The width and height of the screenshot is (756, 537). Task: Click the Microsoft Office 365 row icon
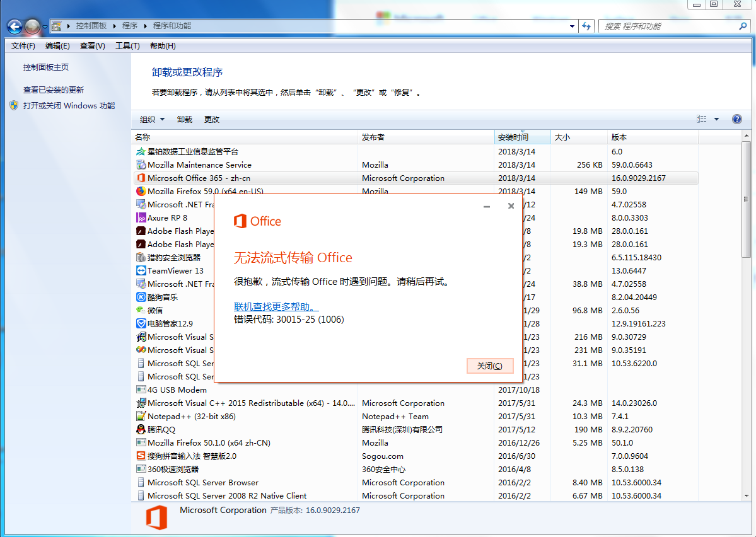pyautogui.click(x=141, y=178)
